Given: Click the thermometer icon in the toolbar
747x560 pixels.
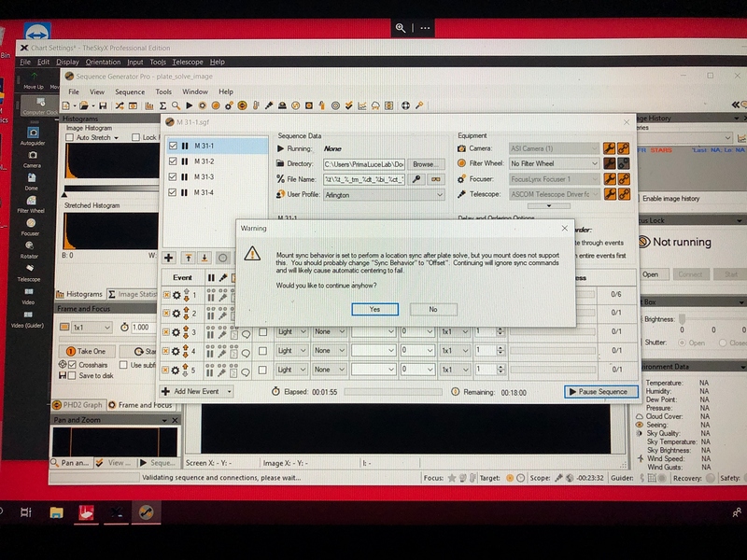Looking at the screenshot, I should click(256, 105).
